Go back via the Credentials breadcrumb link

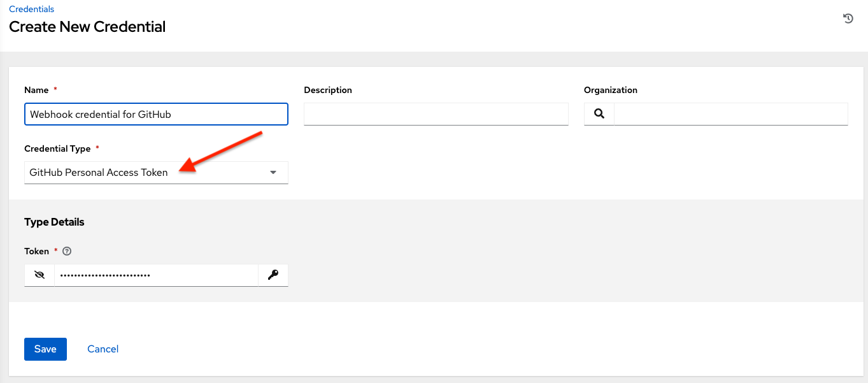click(x=31, y=9)
